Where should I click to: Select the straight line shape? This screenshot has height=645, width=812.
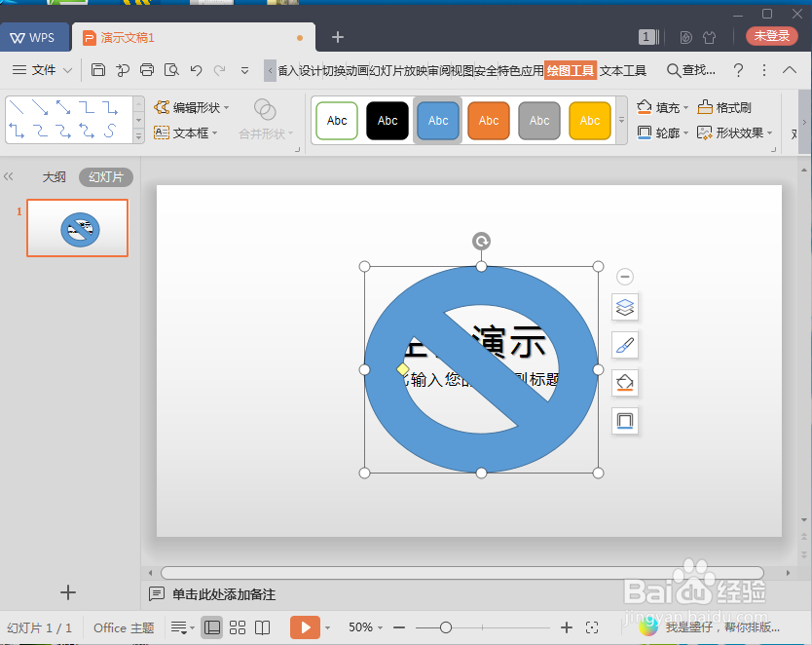tap(17, 107)
